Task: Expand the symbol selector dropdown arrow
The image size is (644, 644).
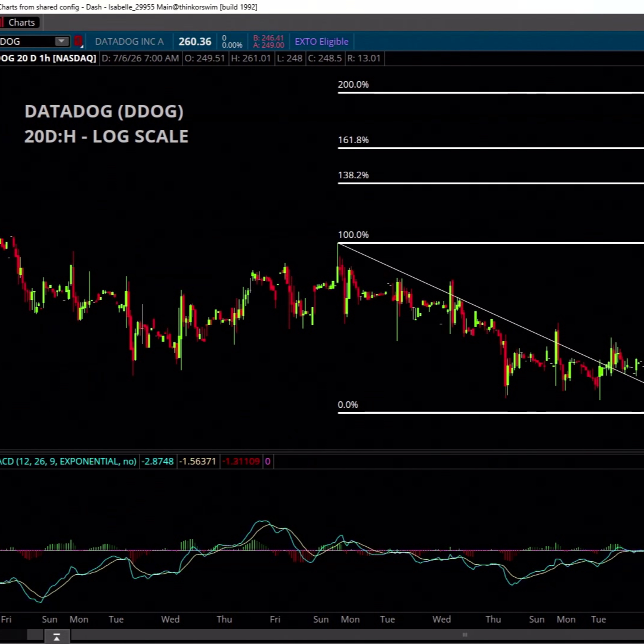Action: pos(62,41)
